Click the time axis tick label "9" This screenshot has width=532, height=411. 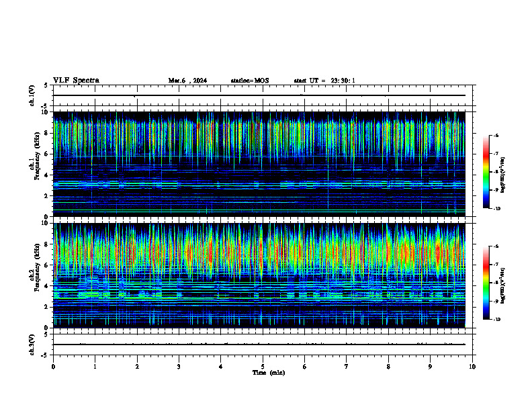click(x=430, y=367)
